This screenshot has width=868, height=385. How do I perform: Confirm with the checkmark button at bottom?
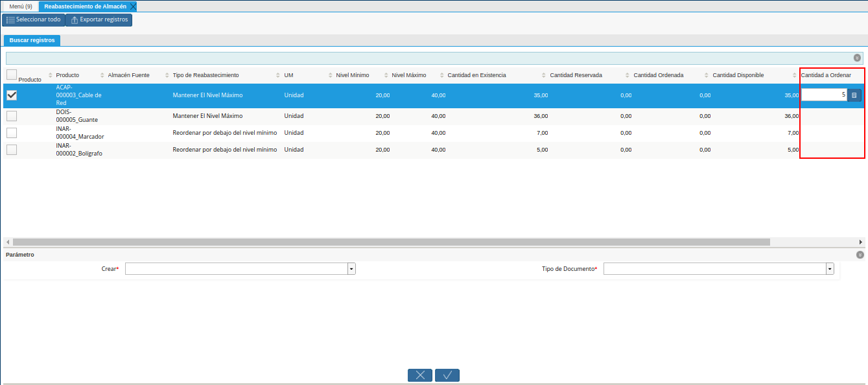(x=447, y=375)
